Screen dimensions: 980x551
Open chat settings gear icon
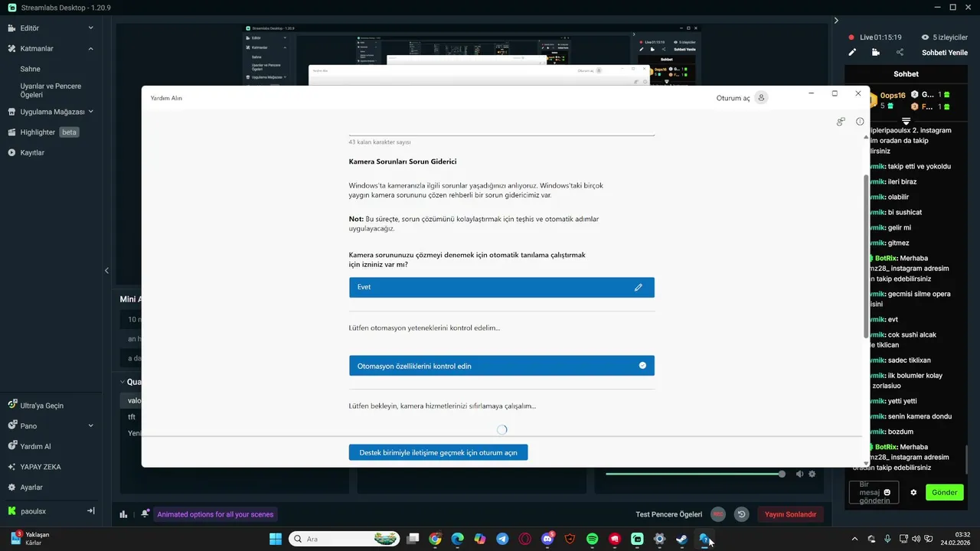pos(913,492)
